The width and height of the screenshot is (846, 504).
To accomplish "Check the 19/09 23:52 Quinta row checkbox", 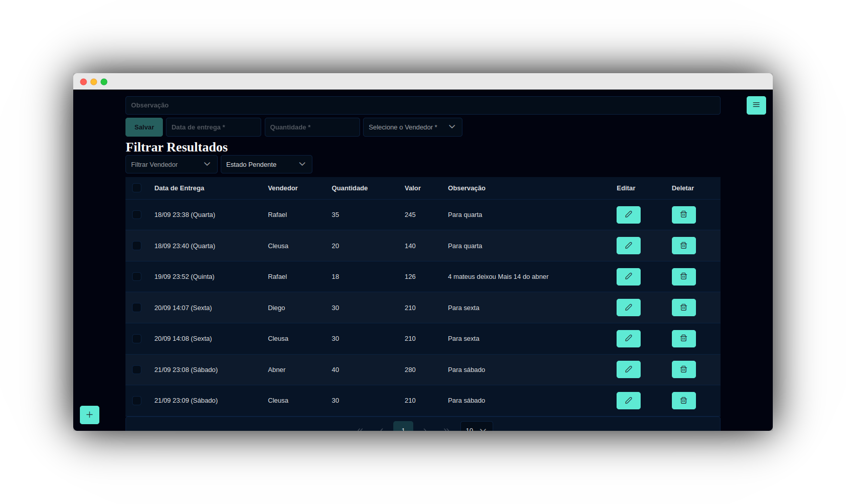I will (137, 277).
